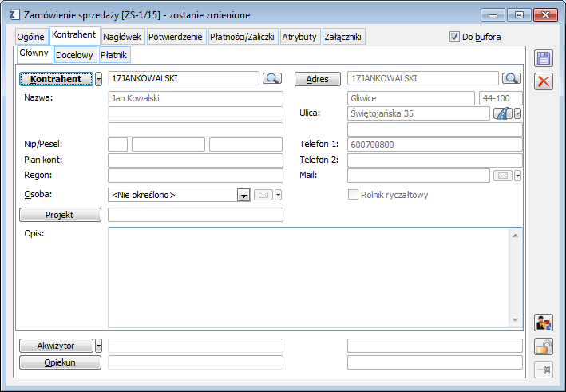
Task: Click the envelope icon next to Osoba
Action: [263, 195]
